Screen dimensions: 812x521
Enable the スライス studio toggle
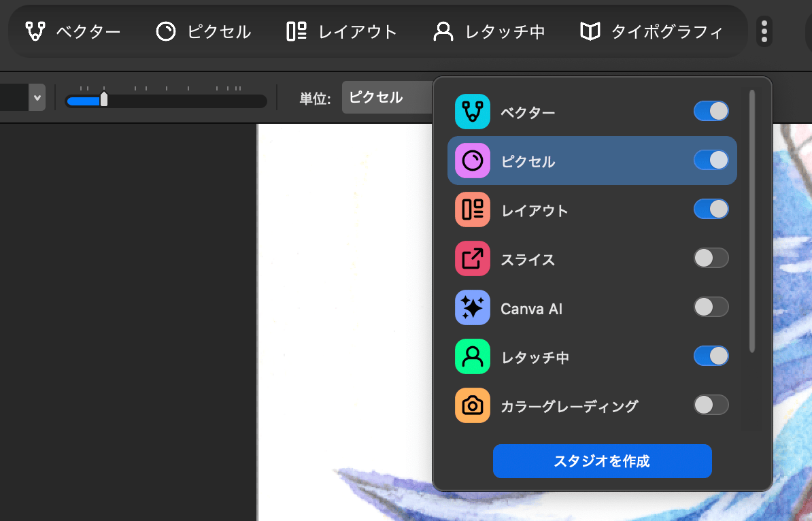click(x=711, y=258)
